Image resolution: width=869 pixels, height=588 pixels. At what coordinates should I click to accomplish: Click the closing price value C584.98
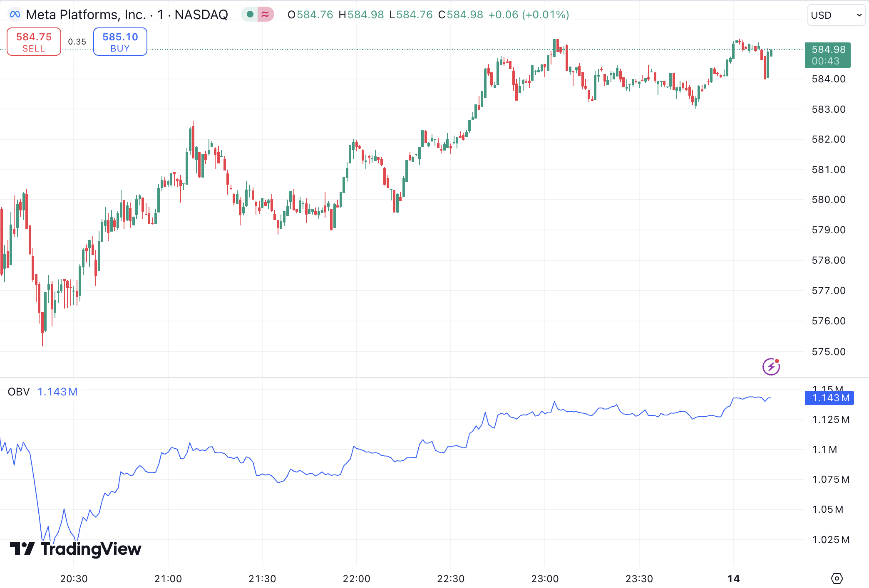tap(461, 15)
